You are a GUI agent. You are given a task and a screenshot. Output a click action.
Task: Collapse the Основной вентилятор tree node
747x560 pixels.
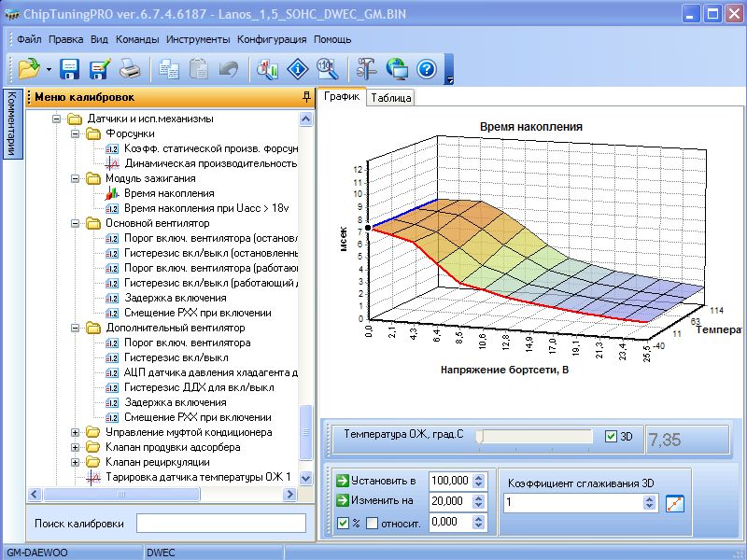click(76, 223)
